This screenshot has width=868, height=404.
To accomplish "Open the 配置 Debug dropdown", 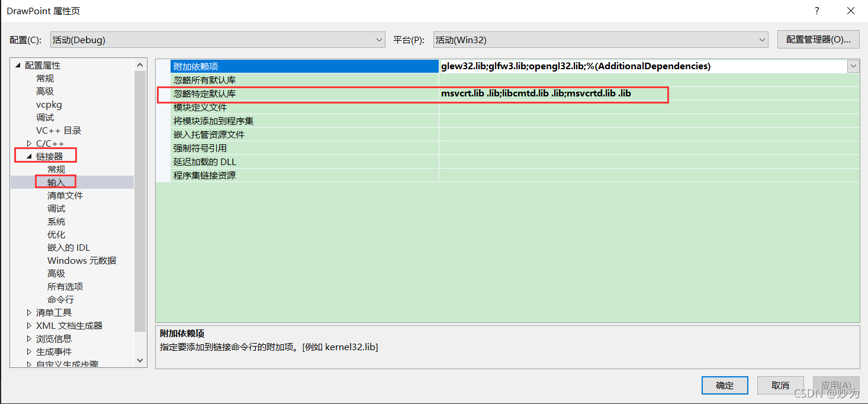I will (x=217, y=40).
